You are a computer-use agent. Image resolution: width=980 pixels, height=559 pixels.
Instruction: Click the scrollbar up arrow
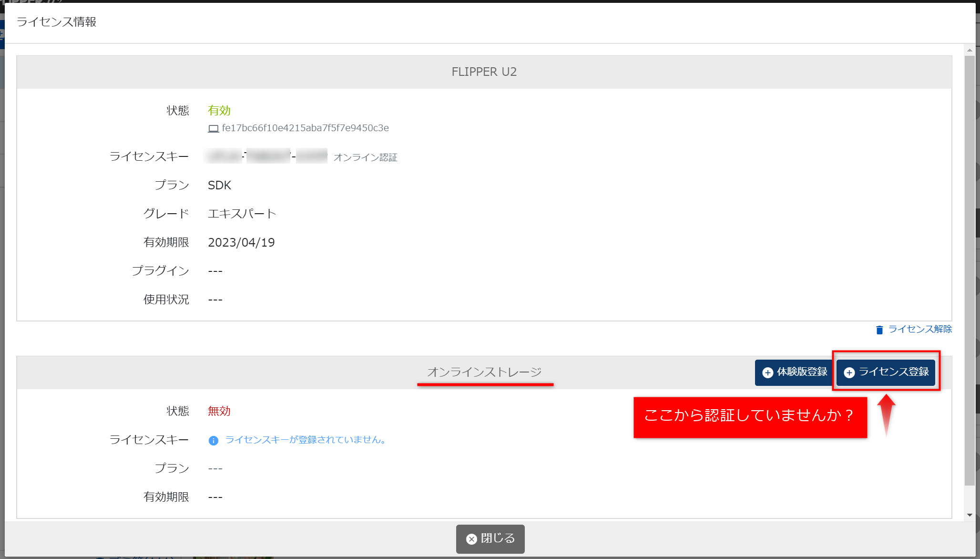[970, 50]
